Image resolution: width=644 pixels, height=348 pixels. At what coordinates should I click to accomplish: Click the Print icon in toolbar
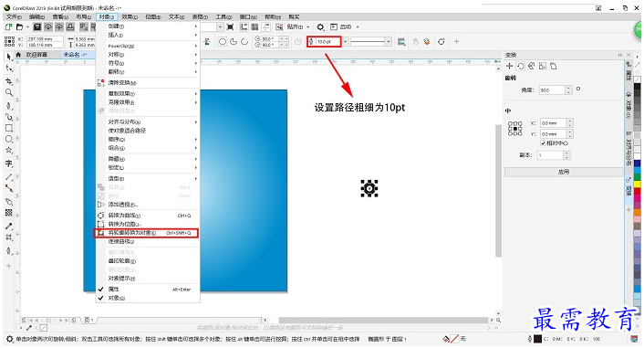(x=70, y=27)
